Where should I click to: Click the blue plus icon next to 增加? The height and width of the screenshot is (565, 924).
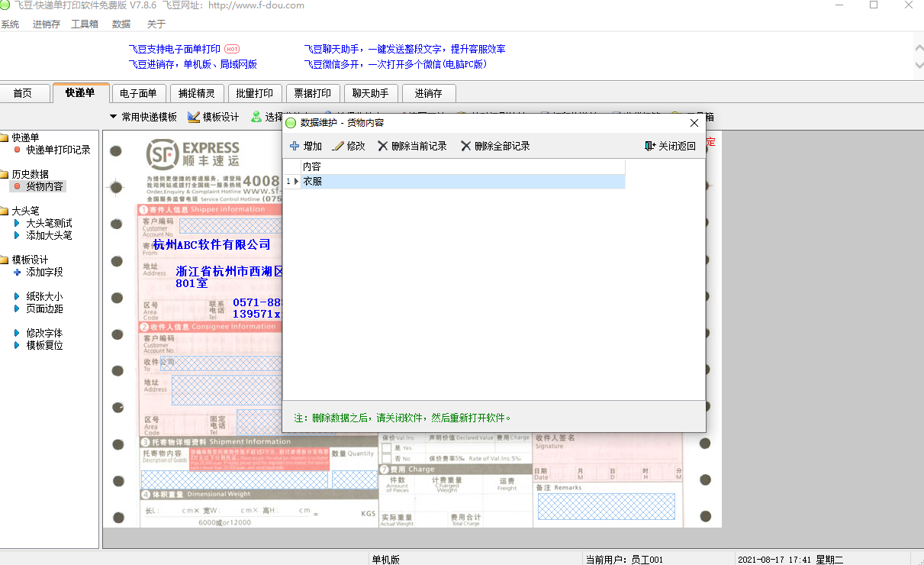point(295,146)
